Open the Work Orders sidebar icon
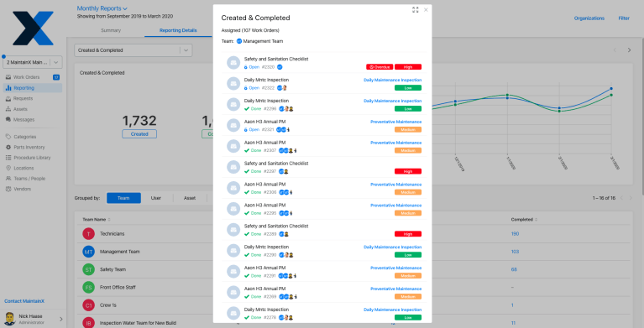This screenshot has height=328, width=644. click(8, 77)
